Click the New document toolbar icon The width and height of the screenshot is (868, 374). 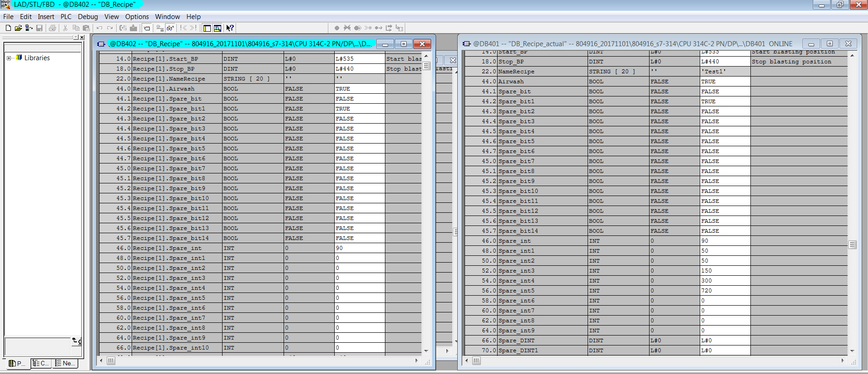[x=8, y=28]
